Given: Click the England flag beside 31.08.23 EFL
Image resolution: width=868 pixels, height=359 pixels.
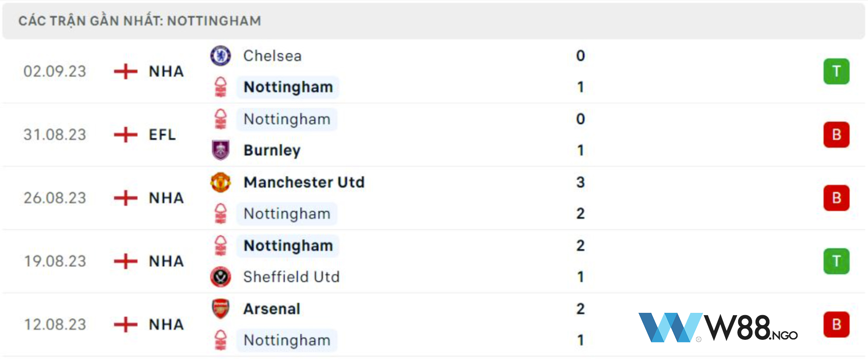Looking at the screenshot, I should click(x=125, y=135).
